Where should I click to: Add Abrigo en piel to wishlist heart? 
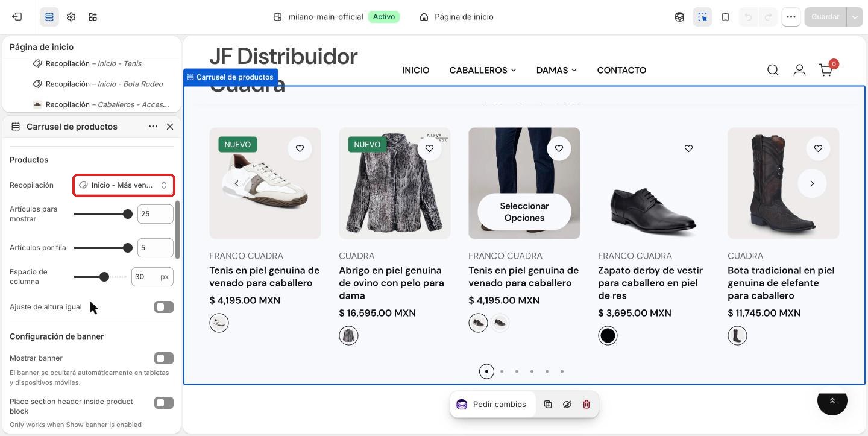[429, 148]
